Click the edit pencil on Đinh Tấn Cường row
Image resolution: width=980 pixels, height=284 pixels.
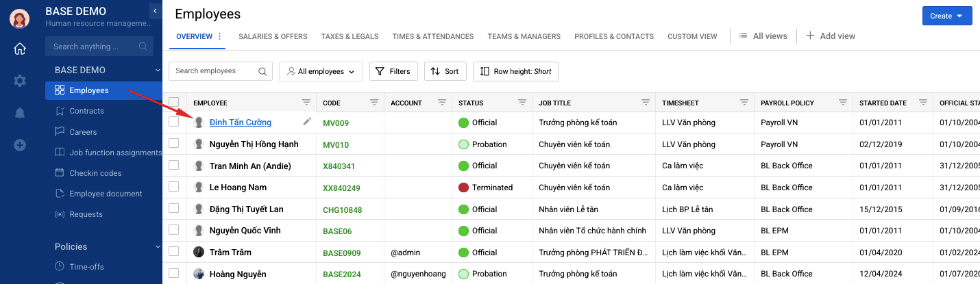[307, 122]
